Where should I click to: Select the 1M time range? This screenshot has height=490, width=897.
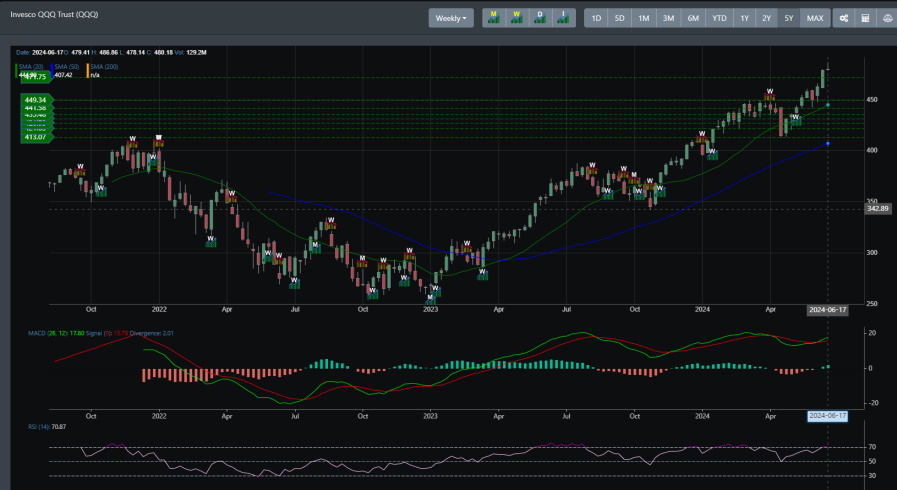644,18
